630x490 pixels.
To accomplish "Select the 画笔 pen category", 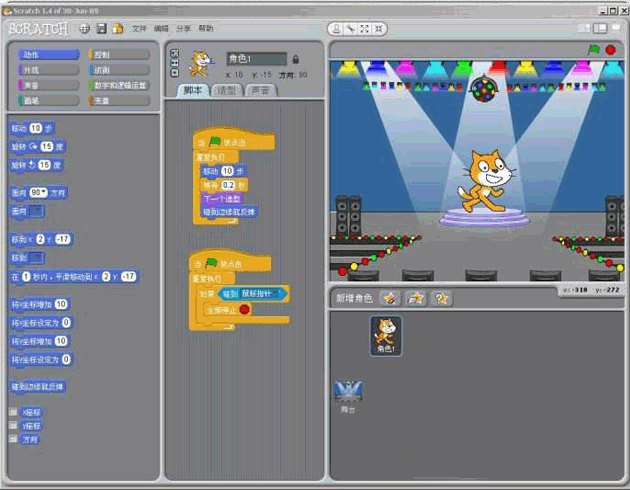I will [48, 100].
